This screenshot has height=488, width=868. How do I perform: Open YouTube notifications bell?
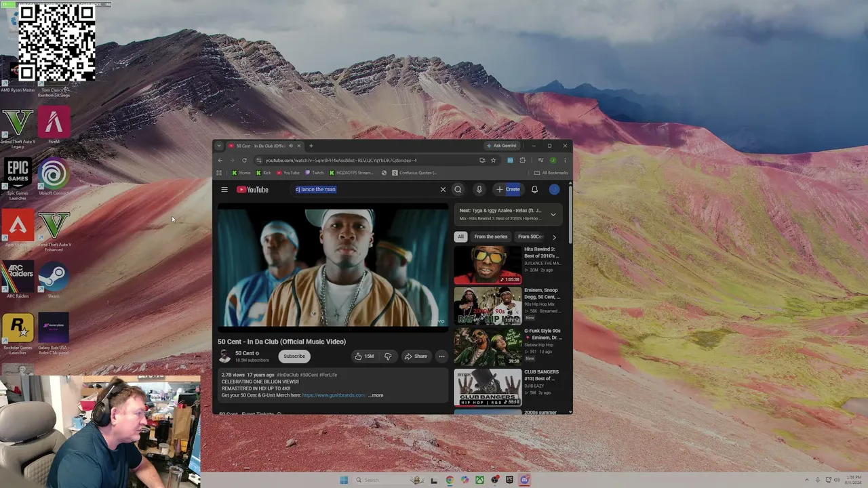[x=534, y=190]
